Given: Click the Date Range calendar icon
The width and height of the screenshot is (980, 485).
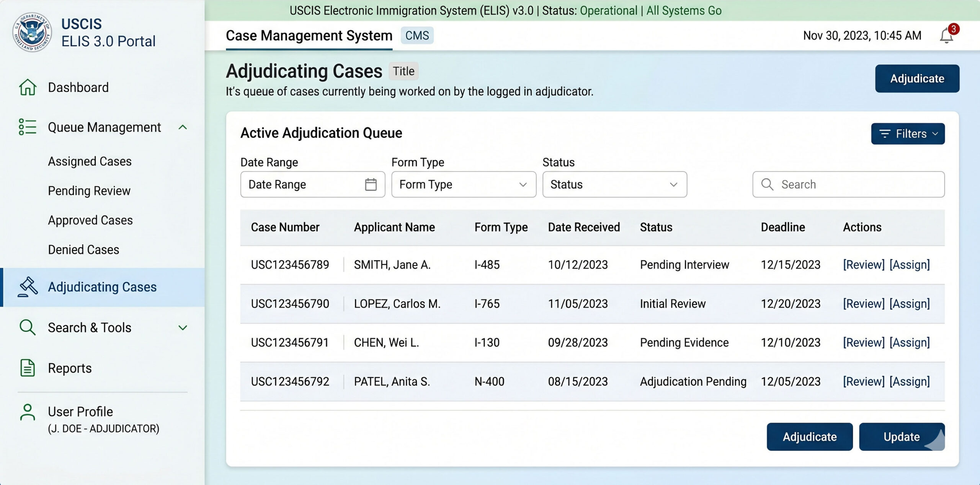Looking at the screenshot, I should click(371, 184).
